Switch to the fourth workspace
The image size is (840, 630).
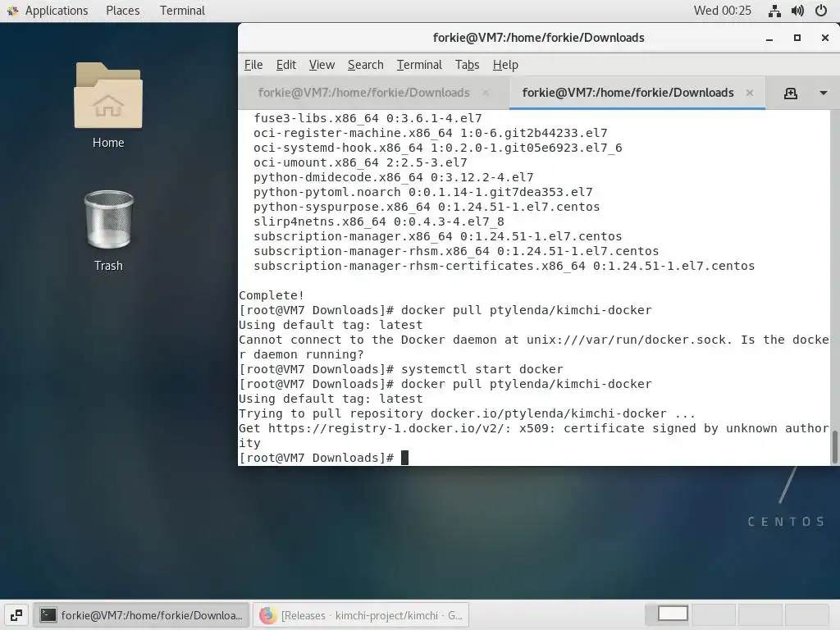(807, 615)
